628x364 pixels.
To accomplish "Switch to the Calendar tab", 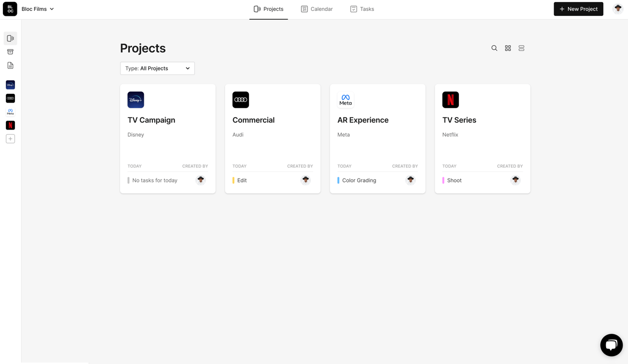I will (x=316, y=9).
